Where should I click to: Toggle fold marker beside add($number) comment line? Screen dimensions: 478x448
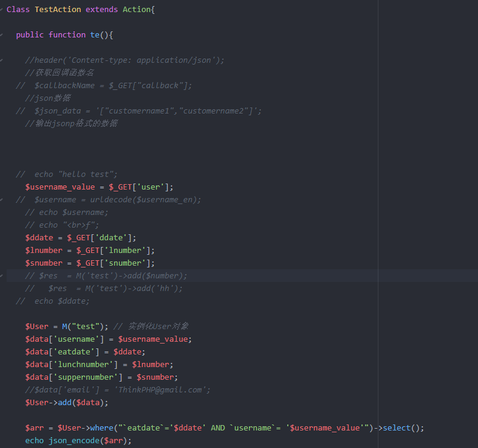[x=2, y=276]
